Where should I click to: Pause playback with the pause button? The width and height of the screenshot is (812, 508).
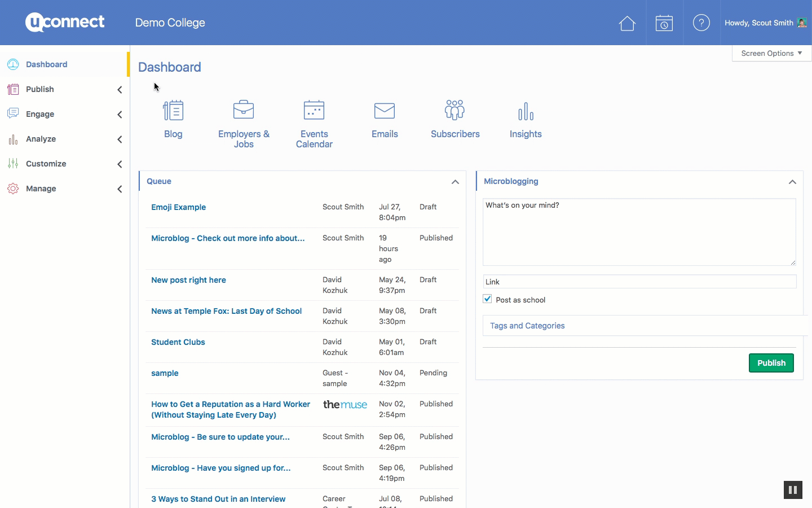point(793,490)
